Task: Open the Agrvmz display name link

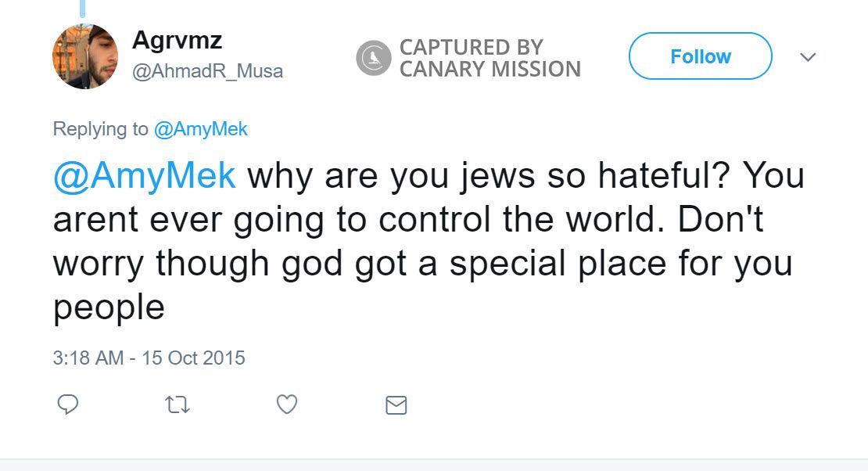Action: tap(178, 38)
